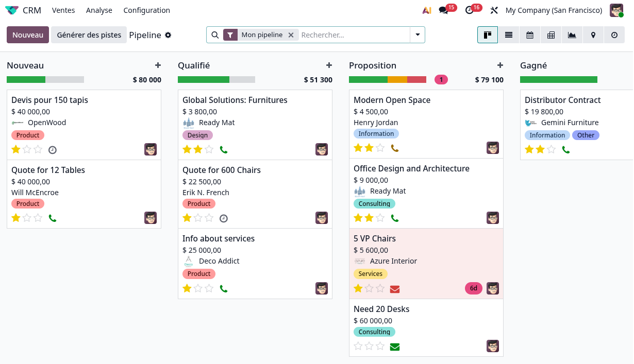Click Générer des pistes
Screen dimensions: 634x364
[x=90, y=34]
